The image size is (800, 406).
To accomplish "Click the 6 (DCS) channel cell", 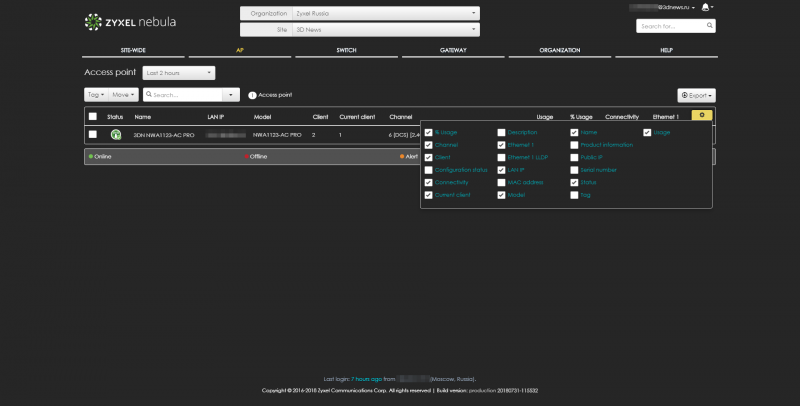I will (404, 135).
